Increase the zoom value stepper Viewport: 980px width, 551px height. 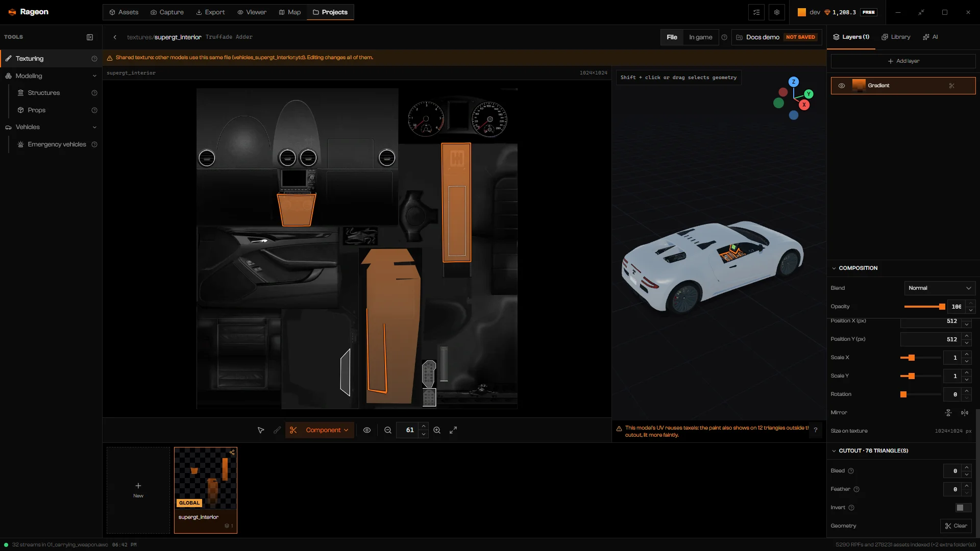point(424,427)
